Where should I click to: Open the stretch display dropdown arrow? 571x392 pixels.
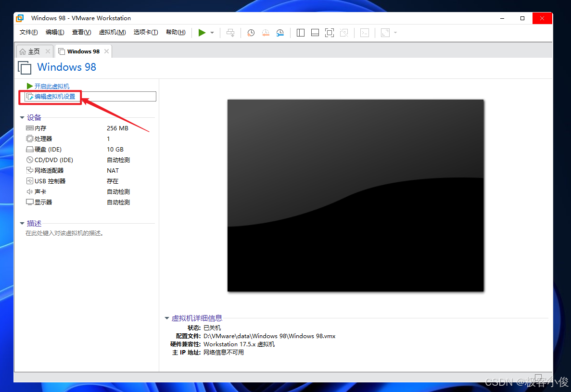point(395,33)
